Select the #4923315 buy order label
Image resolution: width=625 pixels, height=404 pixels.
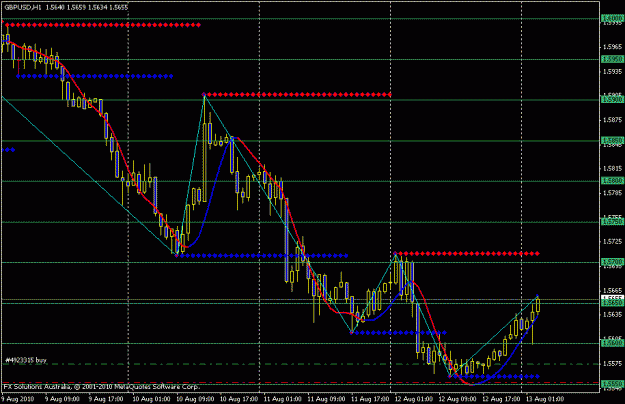pos(26,360)
